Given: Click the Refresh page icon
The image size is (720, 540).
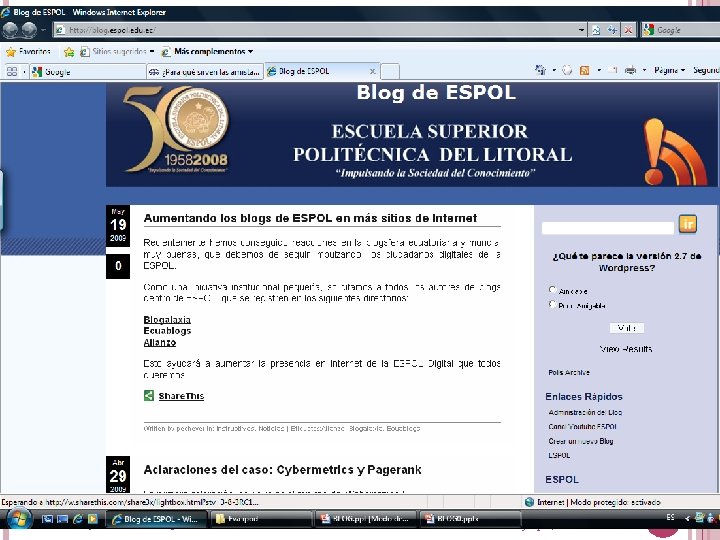Looking at the screenshot, I should [x=612, y=30].
